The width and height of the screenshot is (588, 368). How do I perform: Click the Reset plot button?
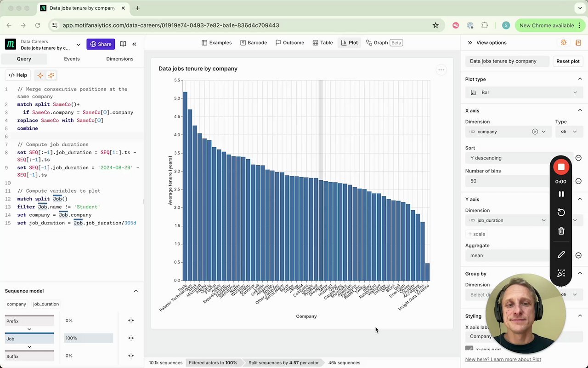click(568, 61)
